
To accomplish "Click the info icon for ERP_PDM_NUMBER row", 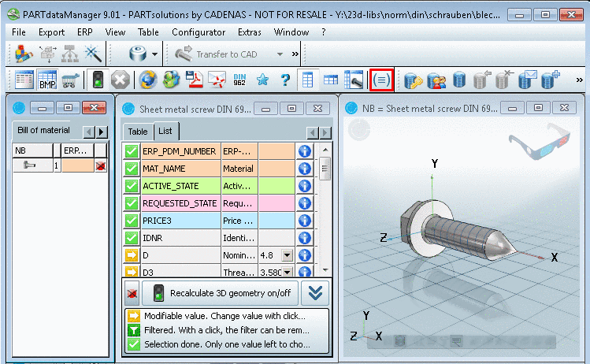I will click(x=305, y=151).
